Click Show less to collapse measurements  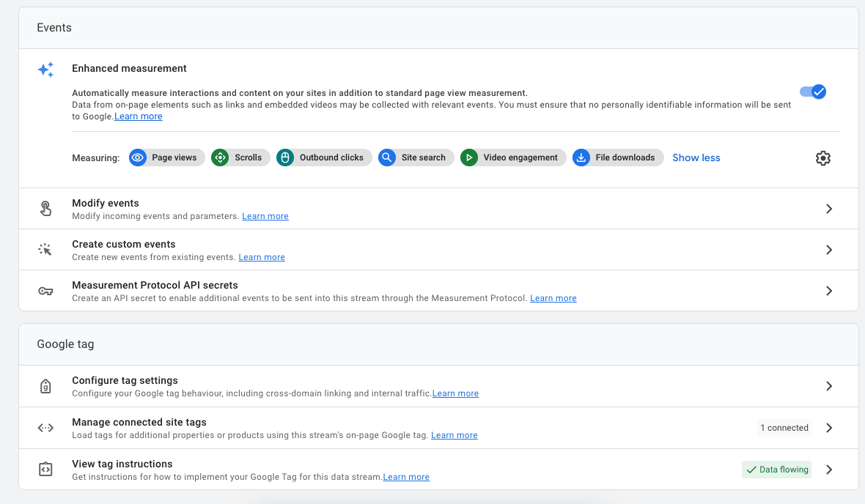point(696,157)
